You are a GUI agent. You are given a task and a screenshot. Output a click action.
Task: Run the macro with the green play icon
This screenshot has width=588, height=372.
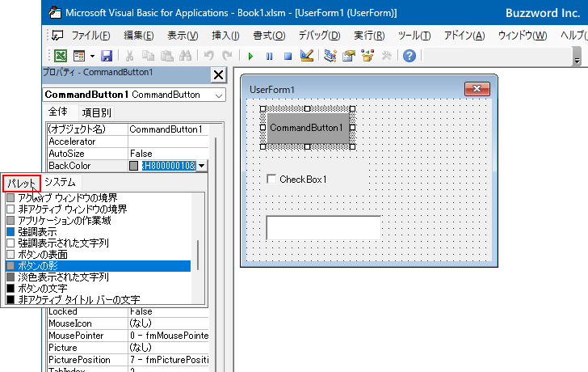click(250, 57)
